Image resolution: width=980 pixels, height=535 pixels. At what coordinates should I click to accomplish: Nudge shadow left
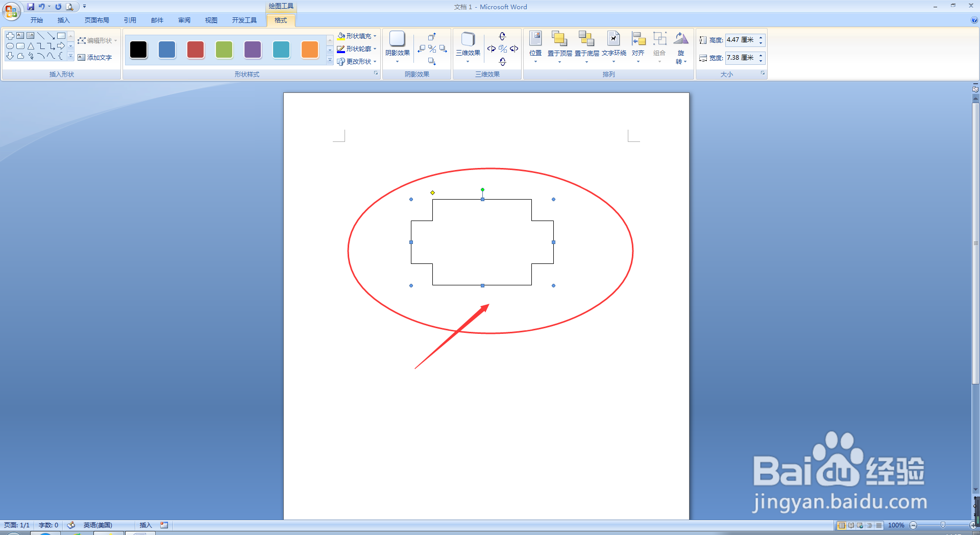pyautogui.click(x=421, y=49)
